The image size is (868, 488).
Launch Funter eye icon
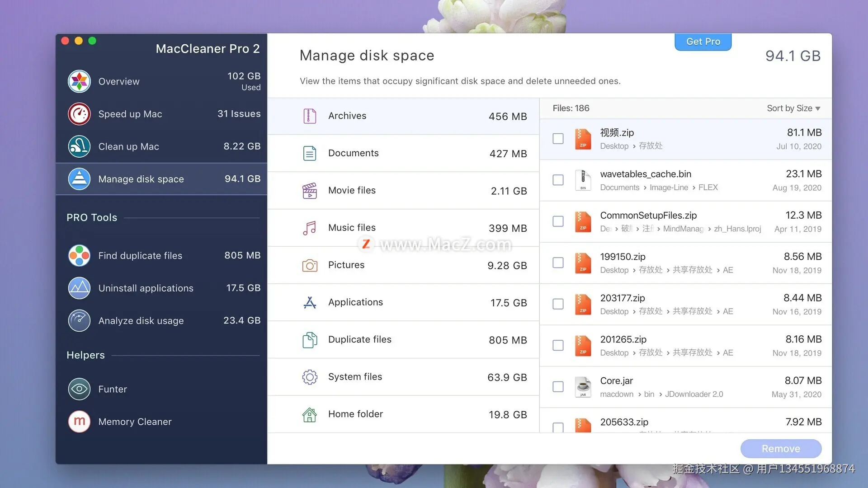pos(79,389)
